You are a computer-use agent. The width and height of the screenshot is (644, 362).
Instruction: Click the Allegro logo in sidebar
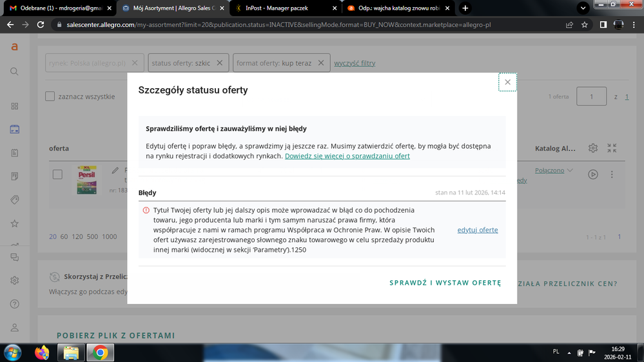(14, 47)
